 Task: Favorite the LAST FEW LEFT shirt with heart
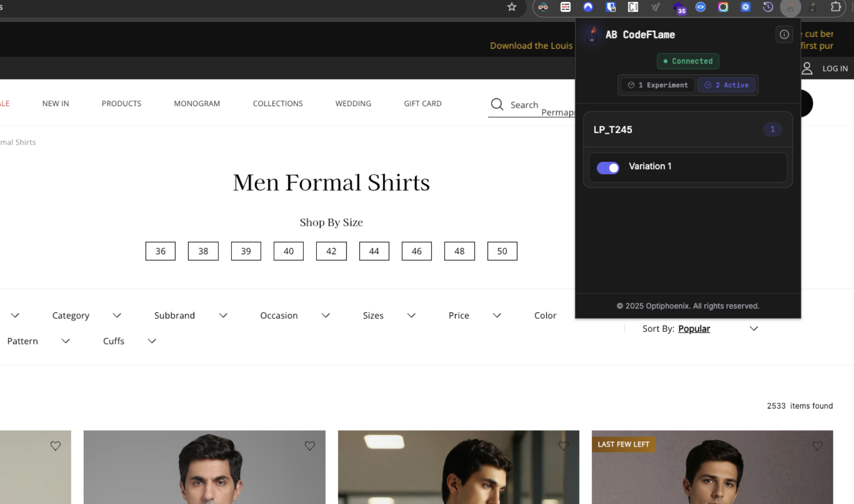click(x=817, y=446)
